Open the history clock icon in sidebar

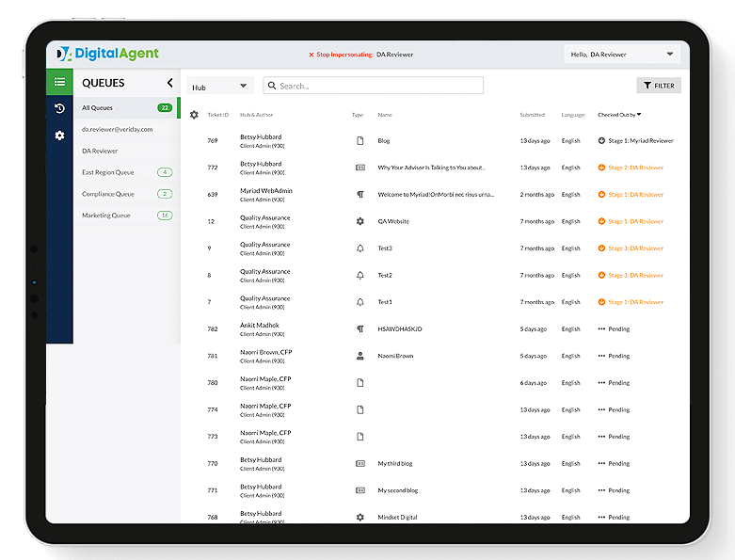[59, 109]
